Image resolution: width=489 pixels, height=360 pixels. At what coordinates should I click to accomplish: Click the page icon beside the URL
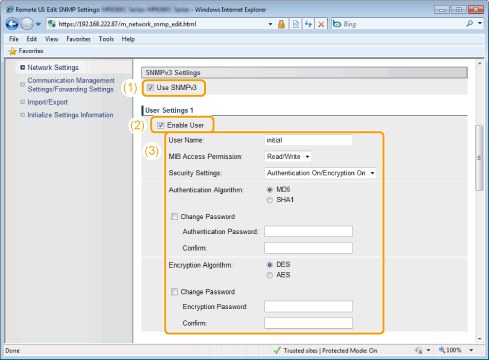pos(52,24)
